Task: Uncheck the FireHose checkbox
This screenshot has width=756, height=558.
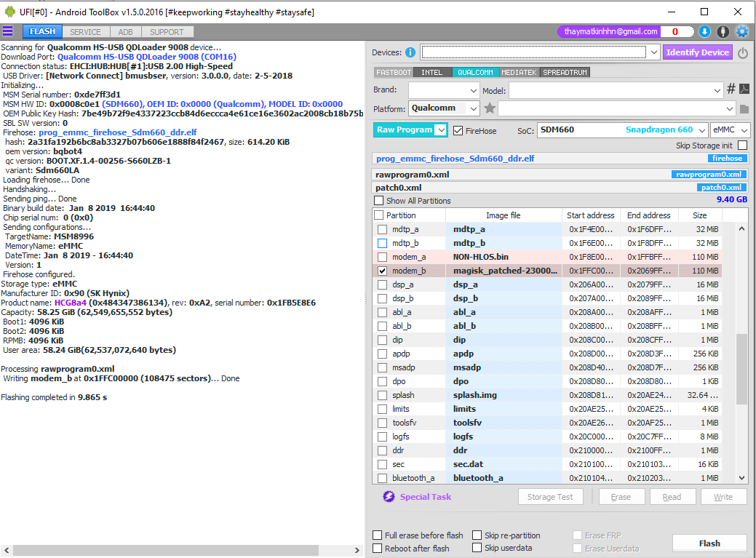Action: tap(458, 131)
